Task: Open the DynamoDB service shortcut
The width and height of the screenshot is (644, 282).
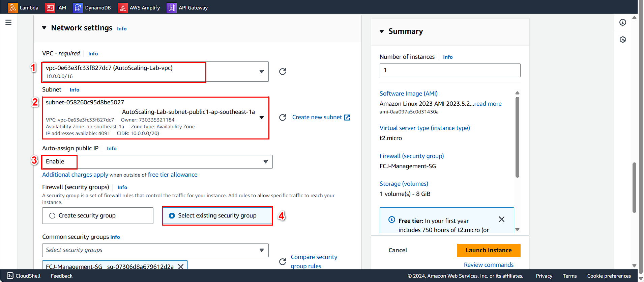Action: pyautogui.click(x=92, y=7)
